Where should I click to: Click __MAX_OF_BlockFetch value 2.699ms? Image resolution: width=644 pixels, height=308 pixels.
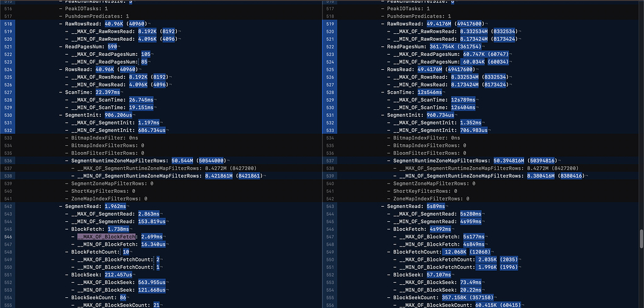pos(152,237)
